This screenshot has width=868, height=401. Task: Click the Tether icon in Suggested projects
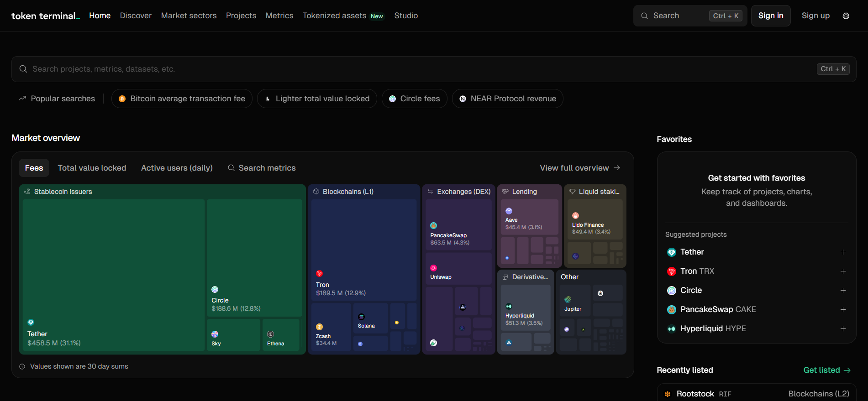pos(672,252)
